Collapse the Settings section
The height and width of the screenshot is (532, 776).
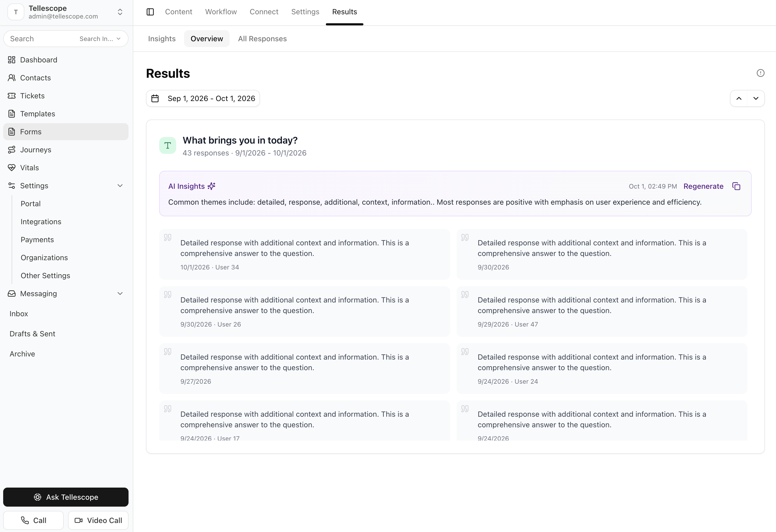click(x=66, y=186)
